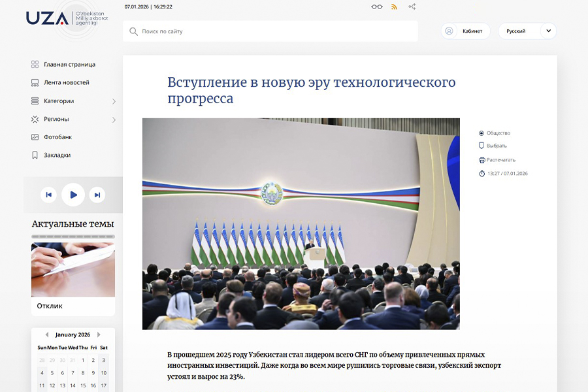Viewport: 588px width, 392px height.
Task: Open the visually impaired viewing mode (glasses icon)
Action: click(x=376, y=6)
